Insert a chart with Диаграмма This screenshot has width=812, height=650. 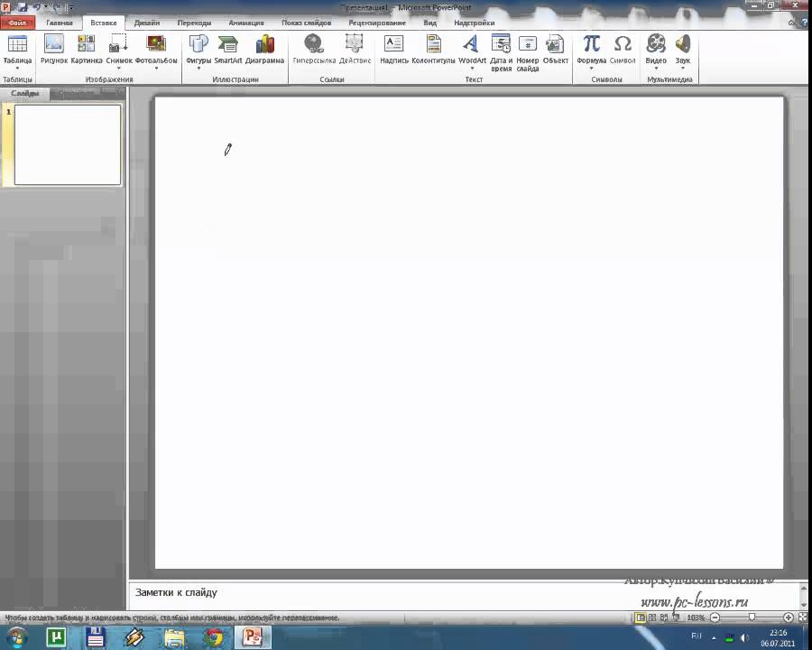[x=264, y=50]
